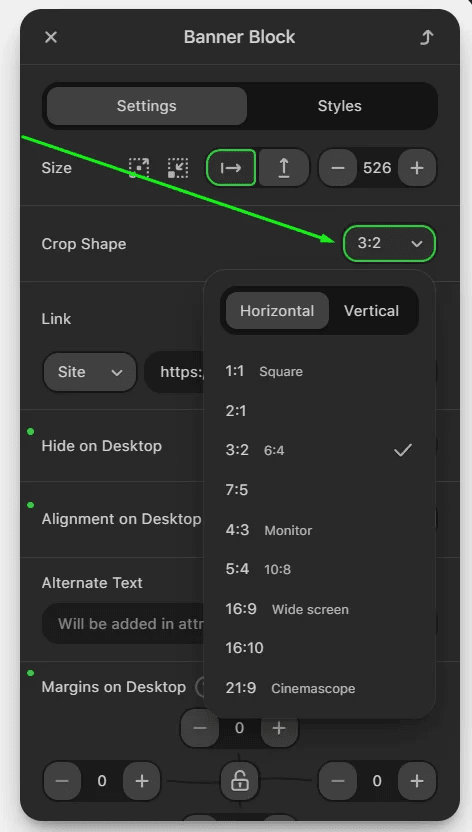Click the return arrow icon in header
Screen dimensions: 472x832
tap(426, 37)
